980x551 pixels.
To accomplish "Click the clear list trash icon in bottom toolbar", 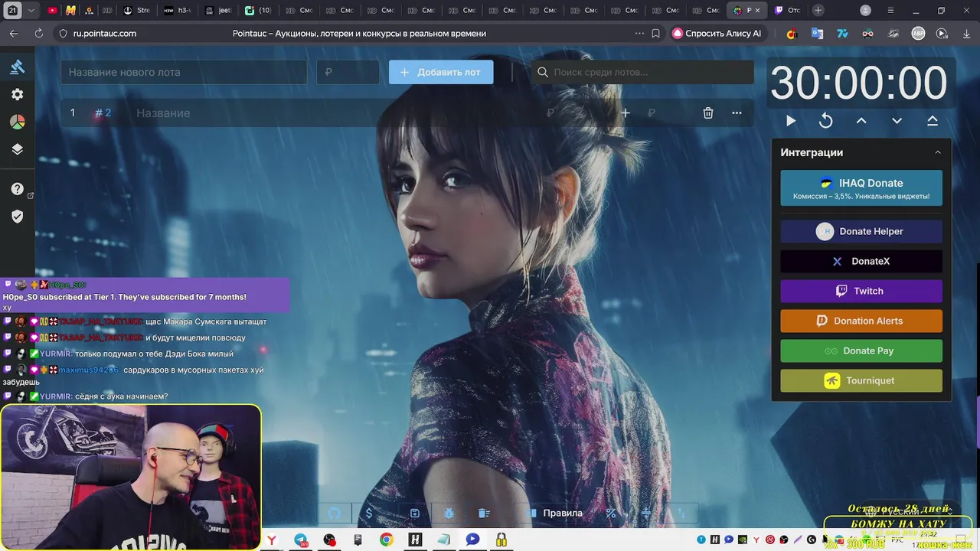I will [x=484, y=513].
